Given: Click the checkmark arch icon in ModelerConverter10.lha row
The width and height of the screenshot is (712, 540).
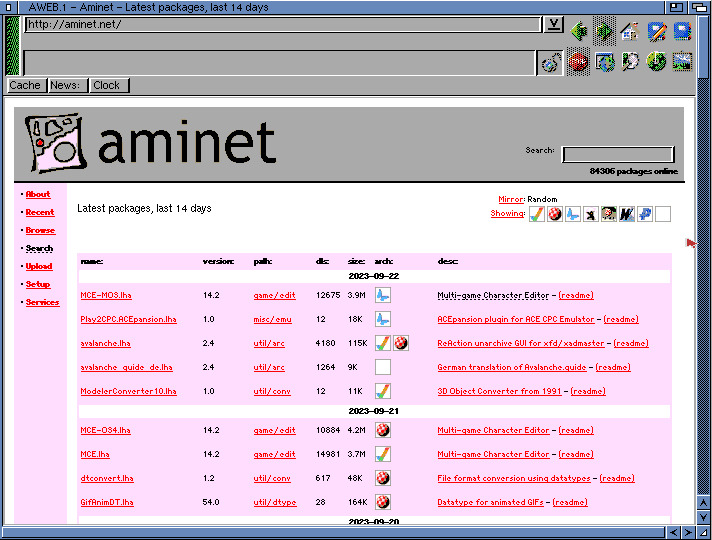Looking at the screenshot, I should click(383, 391).
